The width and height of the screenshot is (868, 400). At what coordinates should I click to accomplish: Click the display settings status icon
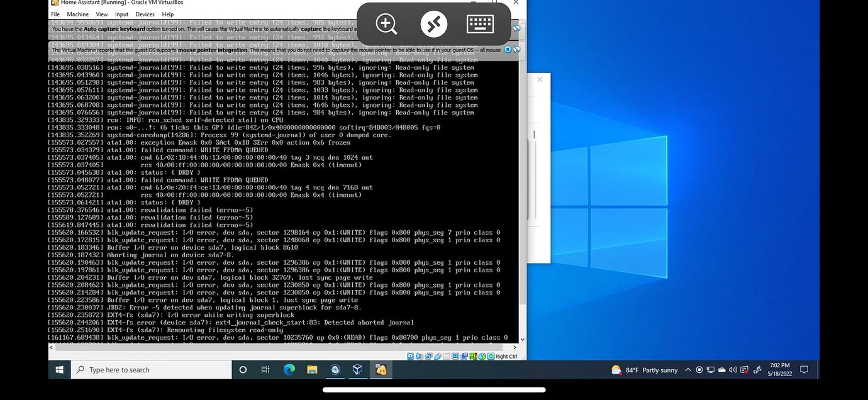(456, 356)
